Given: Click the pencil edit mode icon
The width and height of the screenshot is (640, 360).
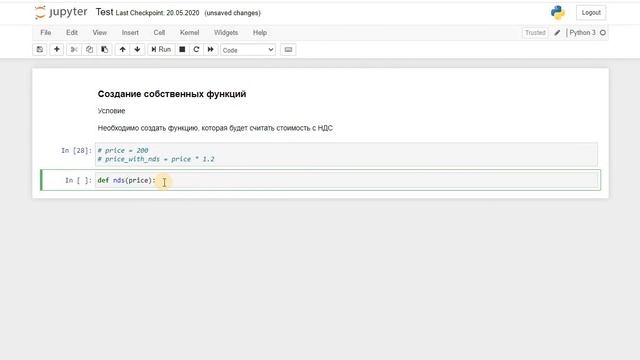Looking at the screenshot, I should pos(557,33).
